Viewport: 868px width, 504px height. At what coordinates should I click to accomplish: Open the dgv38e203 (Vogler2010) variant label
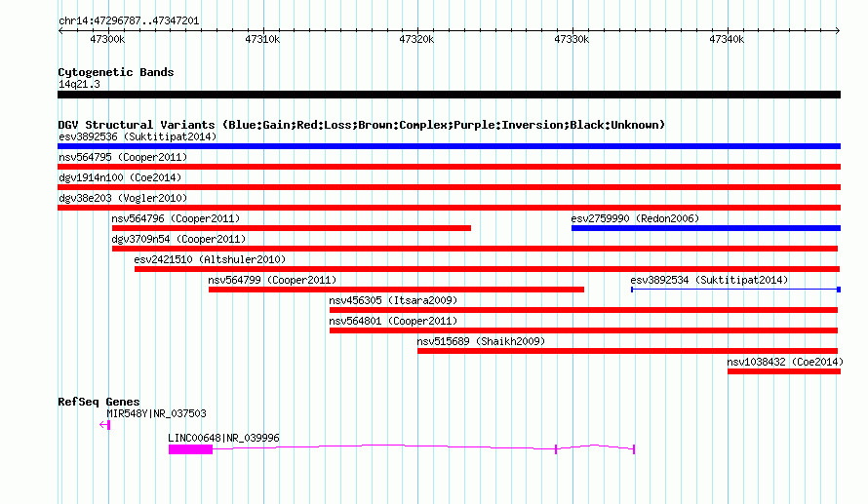click(x=123, y=198)
